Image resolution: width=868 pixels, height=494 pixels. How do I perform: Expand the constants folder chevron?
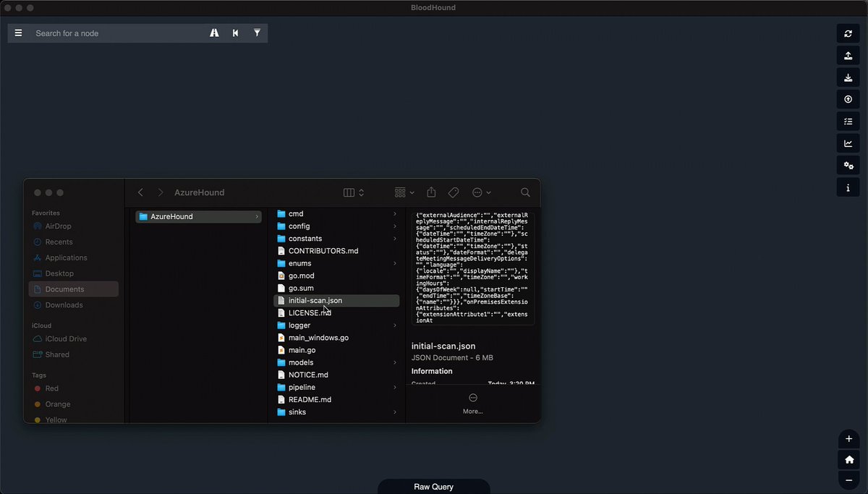395,239
